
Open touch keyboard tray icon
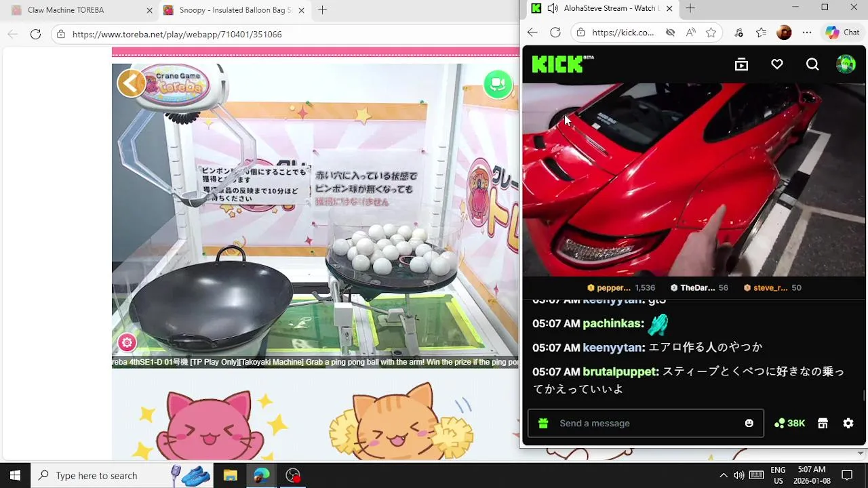point(757,475)
